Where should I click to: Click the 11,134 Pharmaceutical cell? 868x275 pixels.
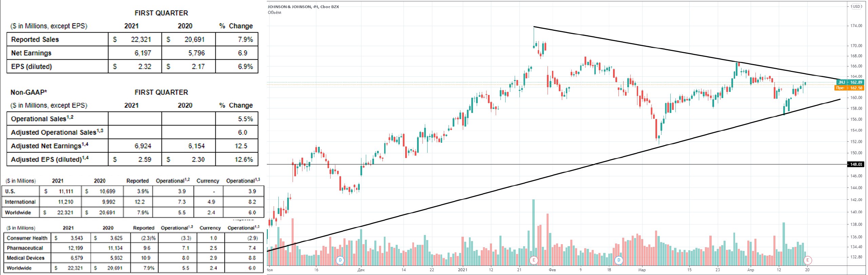pos(115,248)
